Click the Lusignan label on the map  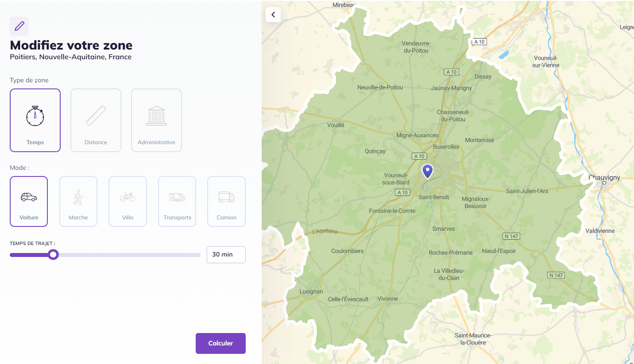311,291
